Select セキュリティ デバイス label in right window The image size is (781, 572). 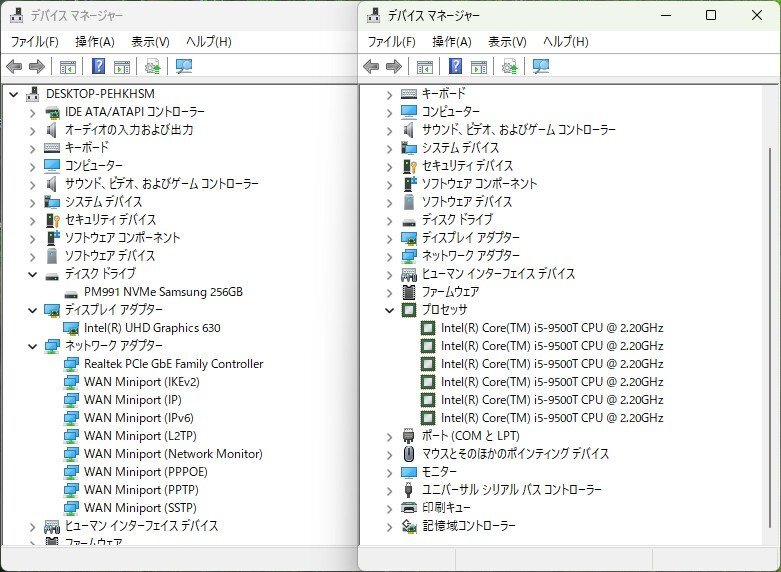click(467, 166)
